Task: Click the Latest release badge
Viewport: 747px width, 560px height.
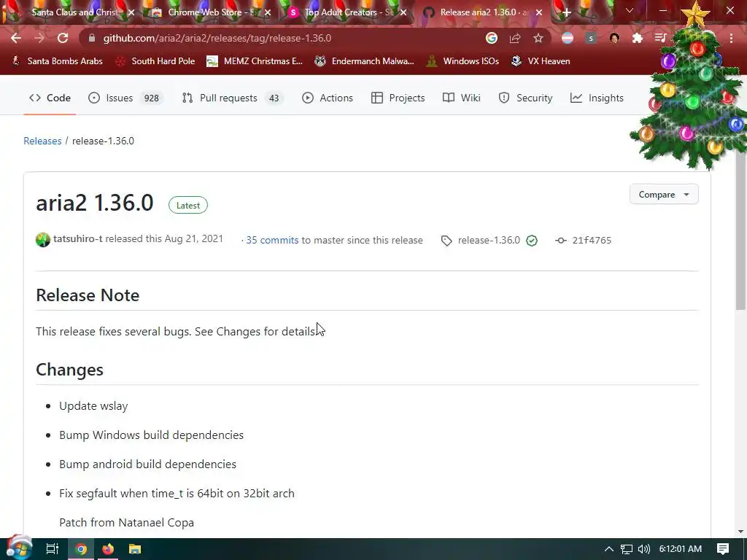Action: point(188,205)
